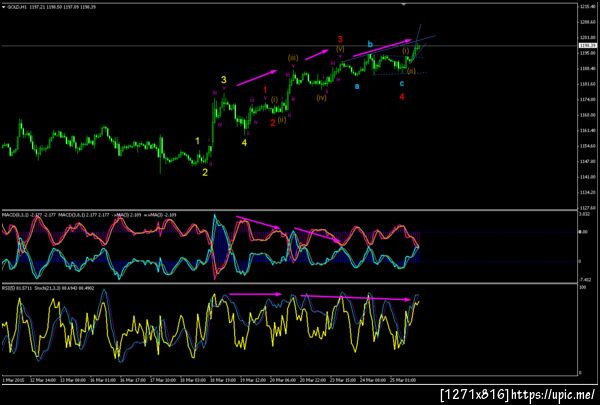Select the yellow wave 3 label
Screen dimensions: 600x405
(223, 80)
